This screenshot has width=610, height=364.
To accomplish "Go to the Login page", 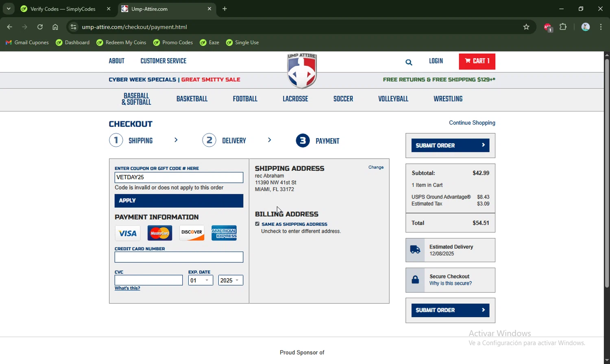I will (x=436, y=61).
